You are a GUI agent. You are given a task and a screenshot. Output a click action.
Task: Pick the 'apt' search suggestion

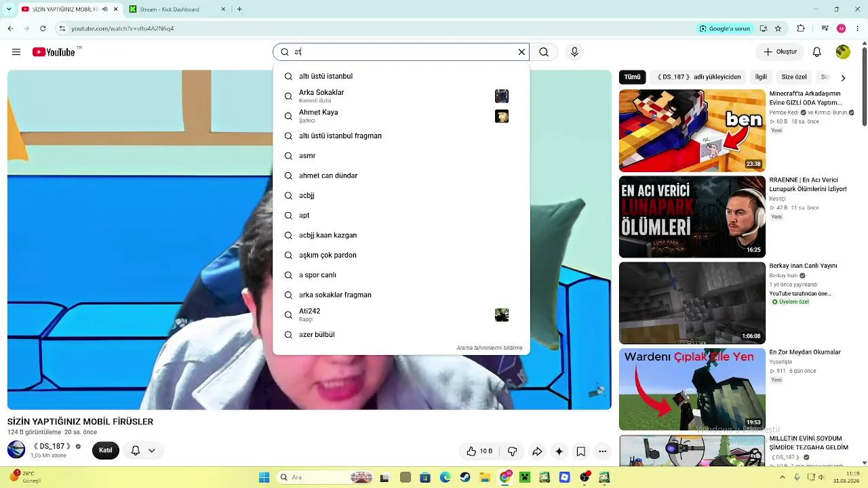pos(401,216)
